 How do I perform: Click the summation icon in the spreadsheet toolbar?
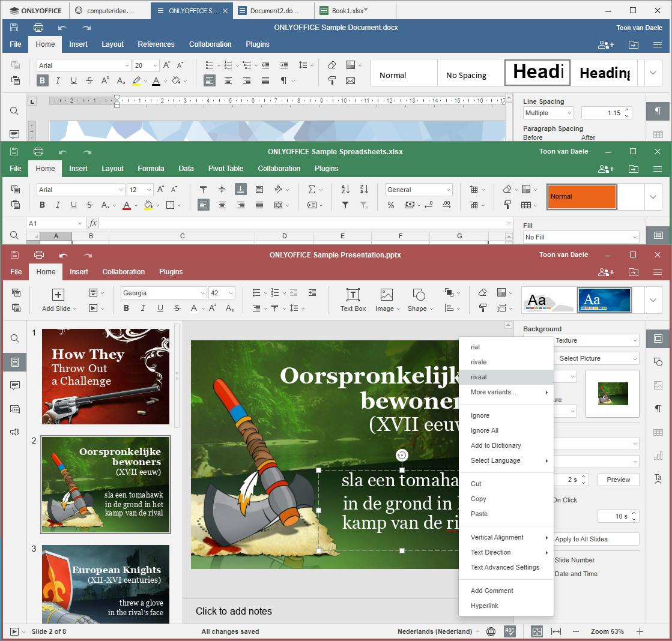pos(312,190)
